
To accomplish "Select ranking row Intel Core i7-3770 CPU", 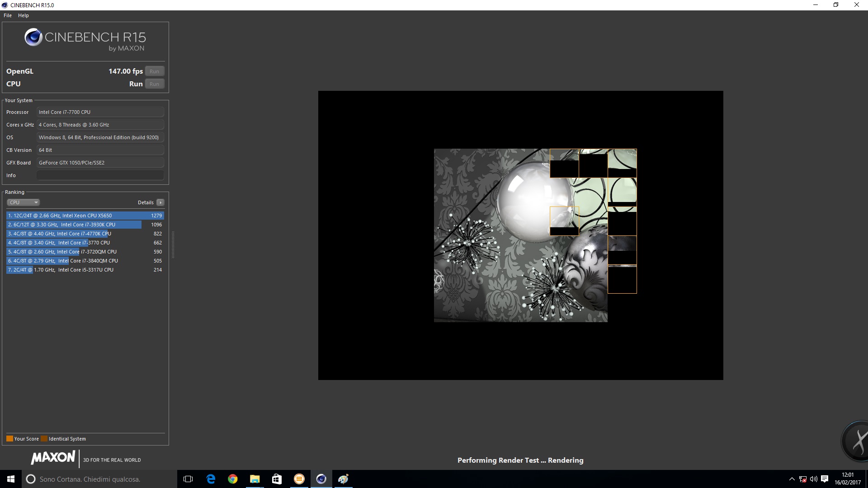I will point(85,243).
